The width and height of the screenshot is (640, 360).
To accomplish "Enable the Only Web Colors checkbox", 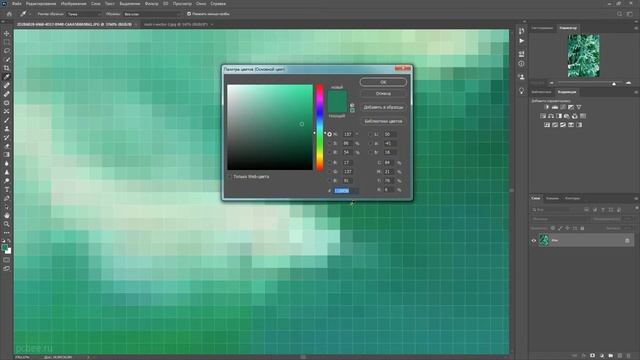I will click(x=230, y=177).
